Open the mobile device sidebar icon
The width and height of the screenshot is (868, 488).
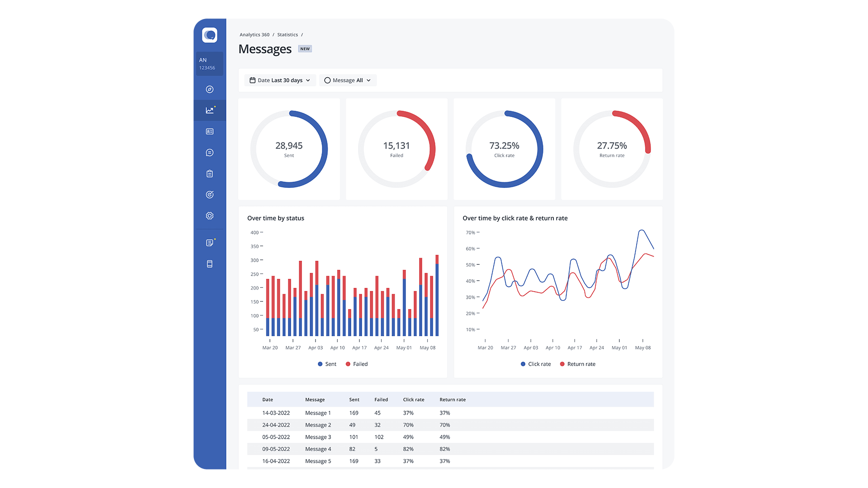210,264
